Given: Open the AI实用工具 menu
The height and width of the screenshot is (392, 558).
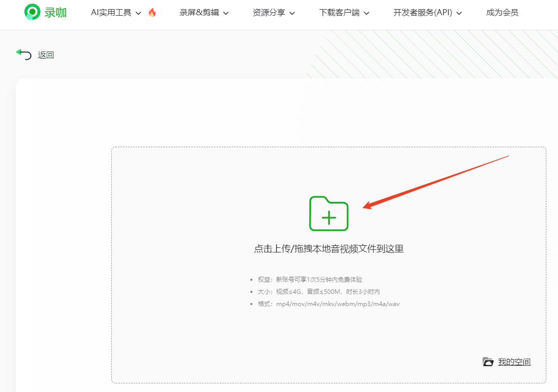Looking at the screenshot, I should (111, 13).
